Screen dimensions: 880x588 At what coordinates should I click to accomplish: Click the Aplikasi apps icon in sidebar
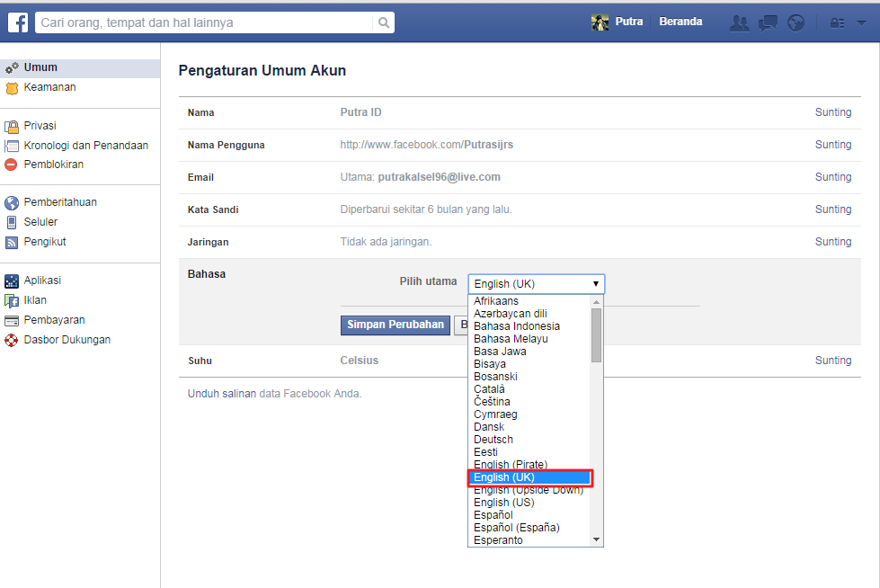click(x=12, y=280)
